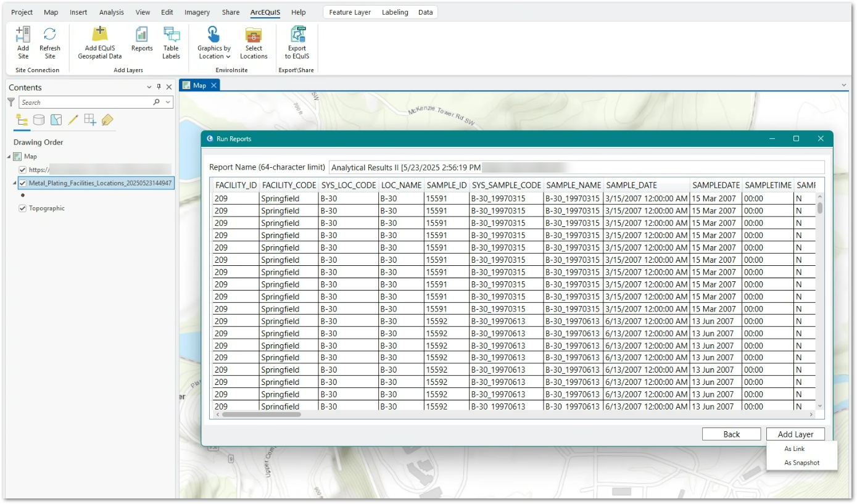
Task: Open the Contents search dropdown arrow
Action: (x=167, y=102)
